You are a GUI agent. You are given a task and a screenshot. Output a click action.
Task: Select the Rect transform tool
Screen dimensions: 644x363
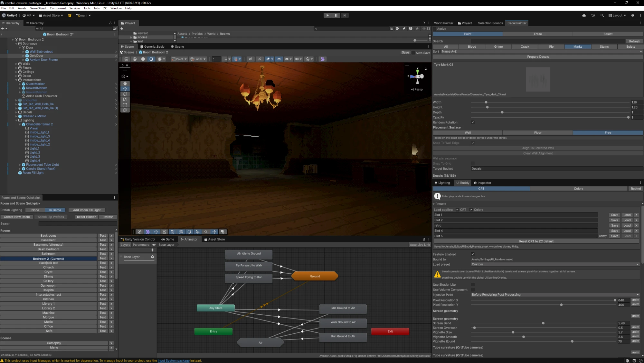point(125,105)
